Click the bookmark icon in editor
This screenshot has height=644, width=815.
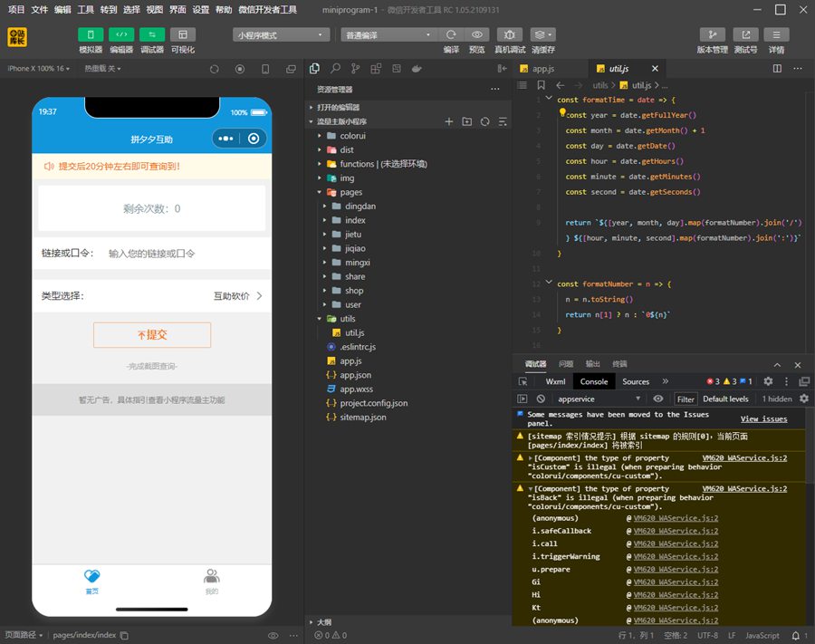pos(542,85)
